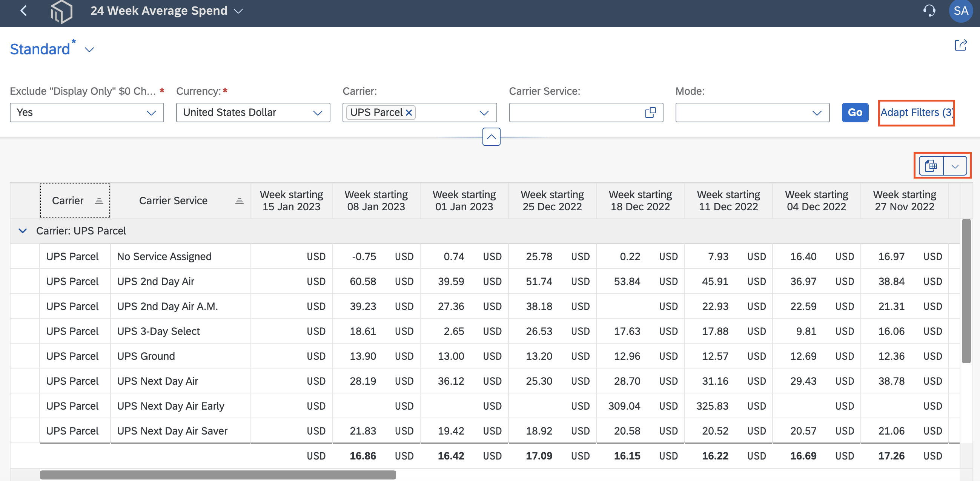
Task: Click the Week starting 25 Dec 2022 header
Action: pos(552,201)
